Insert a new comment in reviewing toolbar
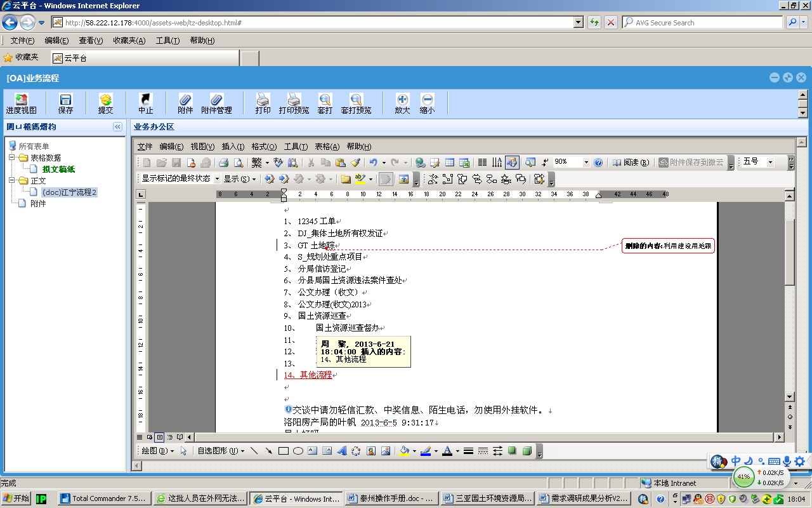The image size is (812, 508). [x=345, y=179]
